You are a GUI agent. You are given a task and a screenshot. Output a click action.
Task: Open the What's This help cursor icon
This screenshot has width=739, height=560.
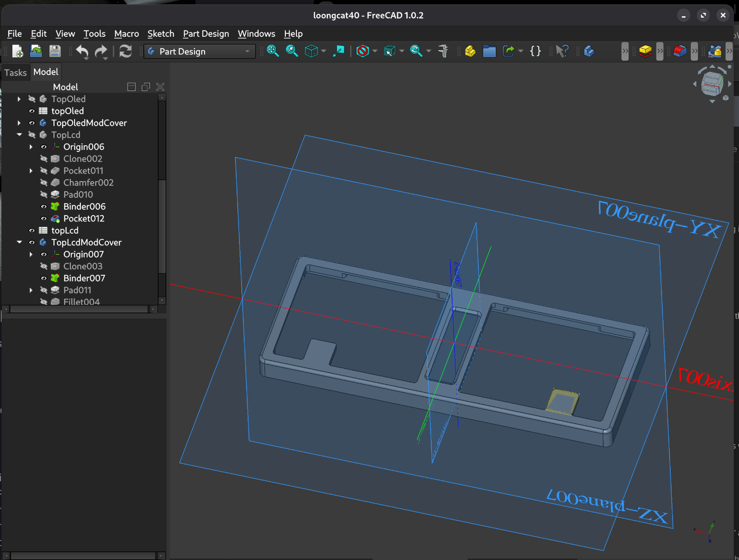[562, 51]
